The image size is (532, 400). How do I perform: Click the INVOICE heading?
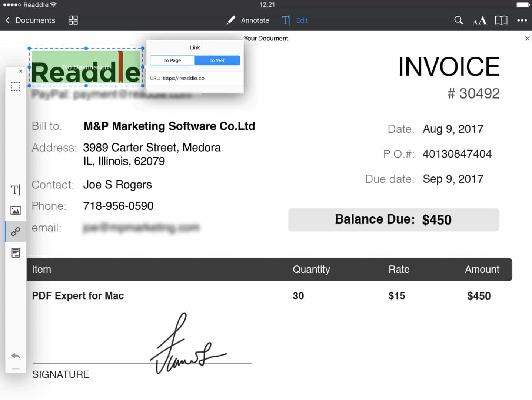pyautogui.click(x=449, y=67)
